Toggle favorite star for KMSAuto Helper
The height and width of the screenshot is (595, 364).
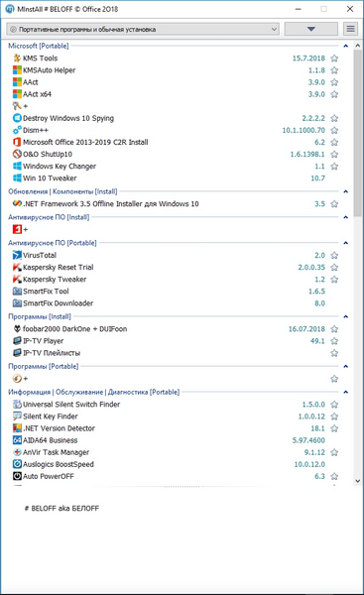point(334,70)
